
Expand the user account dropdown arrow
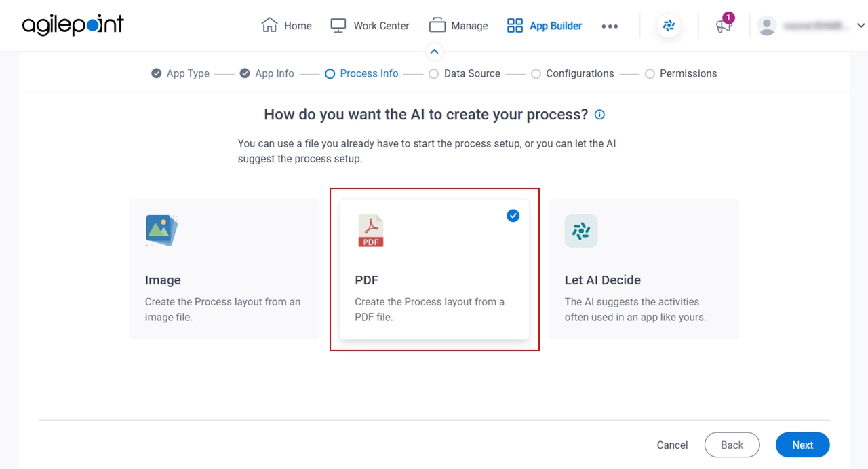tap(861, 26)
